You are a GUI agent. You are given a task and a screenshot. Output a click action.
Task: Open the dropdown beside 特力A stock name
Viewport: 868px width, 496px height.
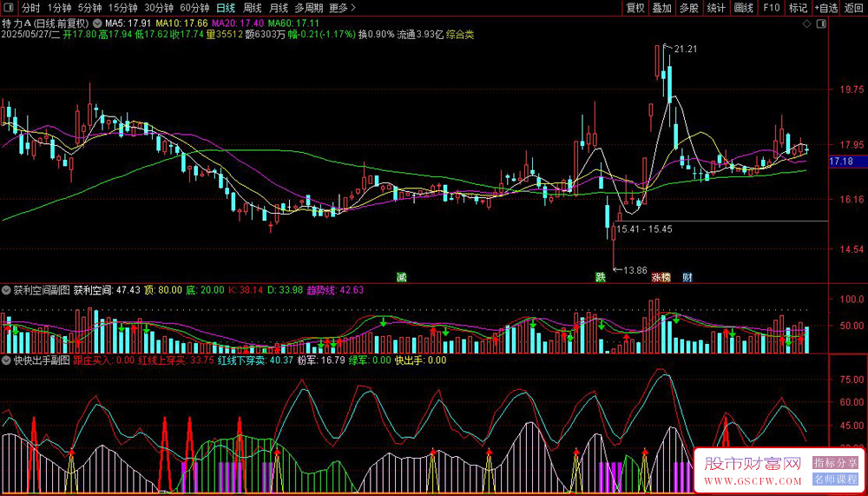click(x=97, y=23)
